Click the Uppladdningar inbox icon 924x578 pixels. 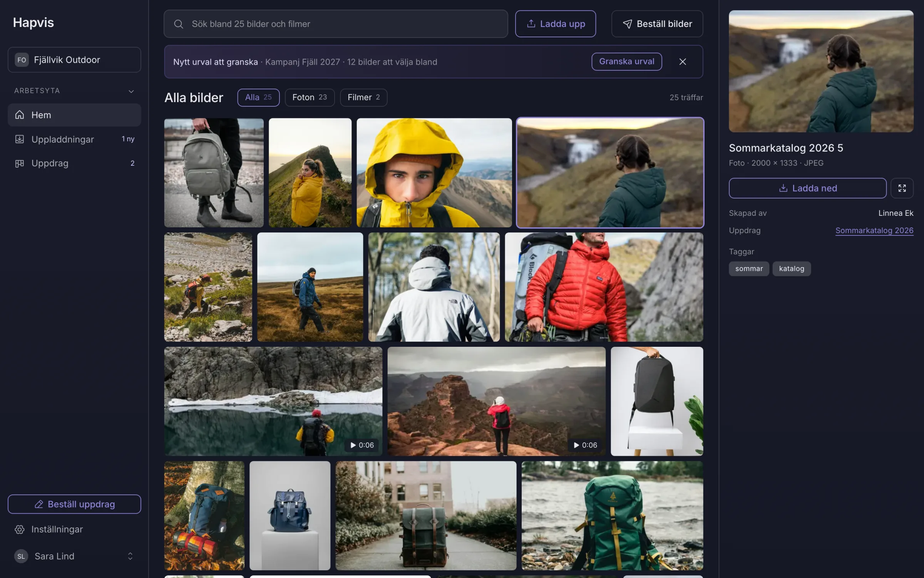[20, 139]
